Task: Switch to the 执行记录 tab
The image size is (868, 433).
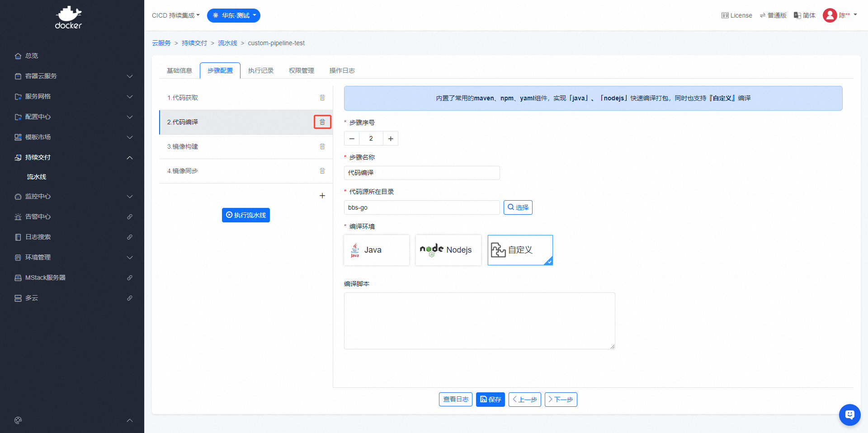Action: (261, 71)
